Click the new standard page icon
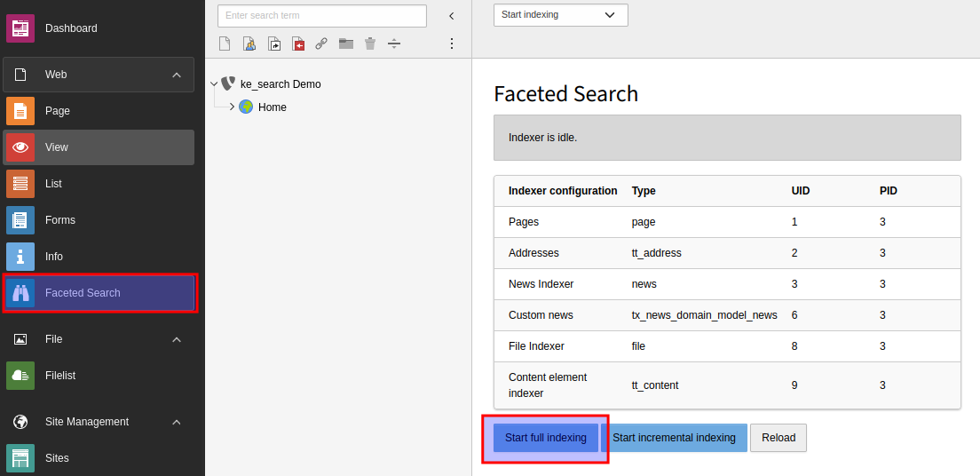Viewport: 980px width, 476px height. 225,44
